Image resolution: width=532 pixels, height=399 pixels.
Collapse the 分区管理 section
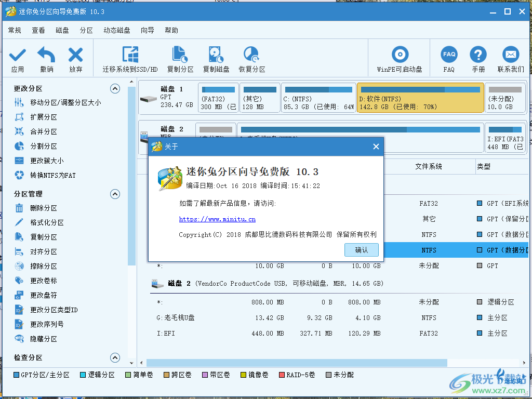tap(115, 194)
